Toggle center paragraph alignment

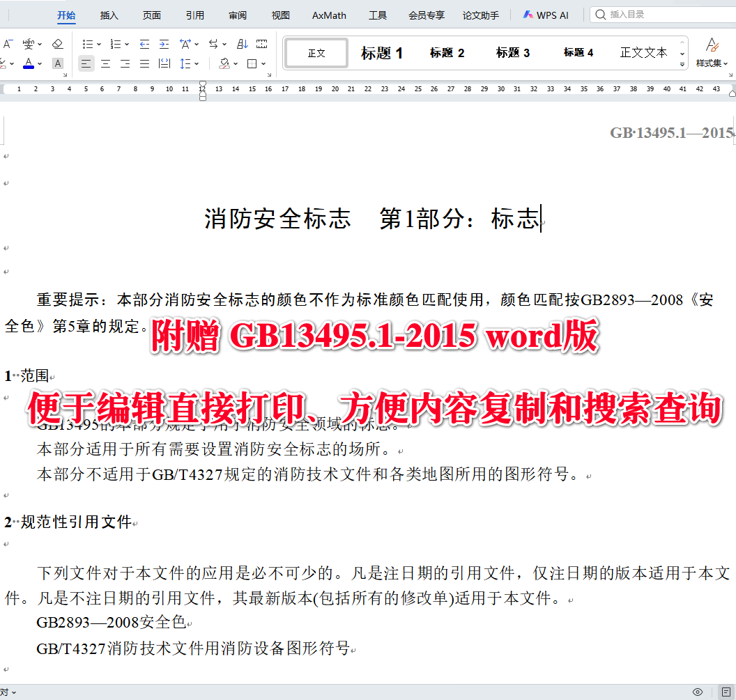click(x=105, y=63)
